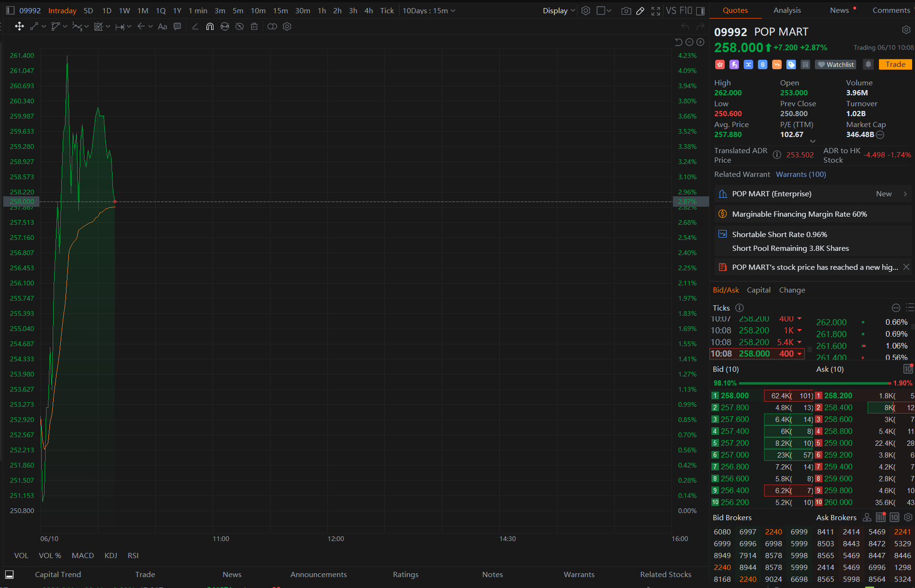Screen dimensions: 915x588
Task: Expand POP MART (Enterprise) row arrow
Action: [905, 194]
